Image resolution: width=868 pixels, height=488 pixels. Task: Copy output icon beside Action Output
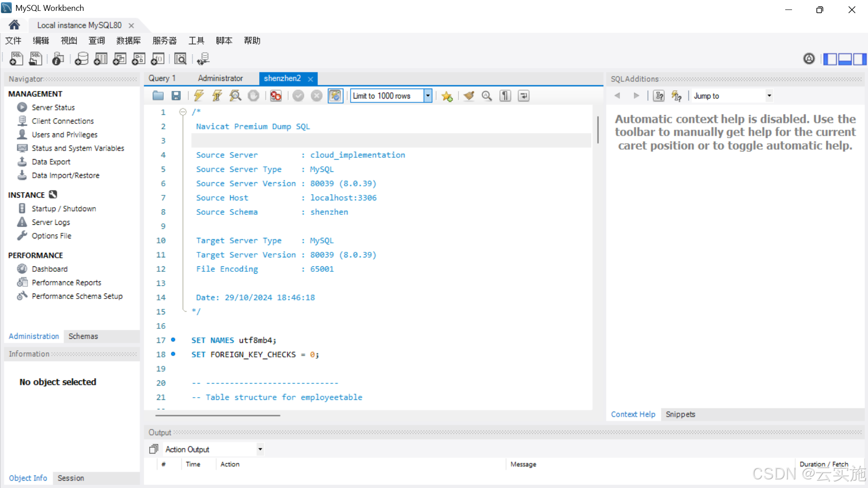coord(154,449)
